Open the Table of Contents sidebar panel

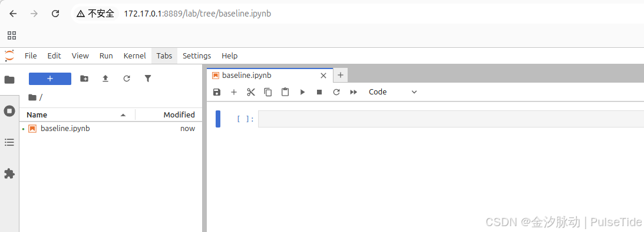pyautogui.click(x=9, y=142)
